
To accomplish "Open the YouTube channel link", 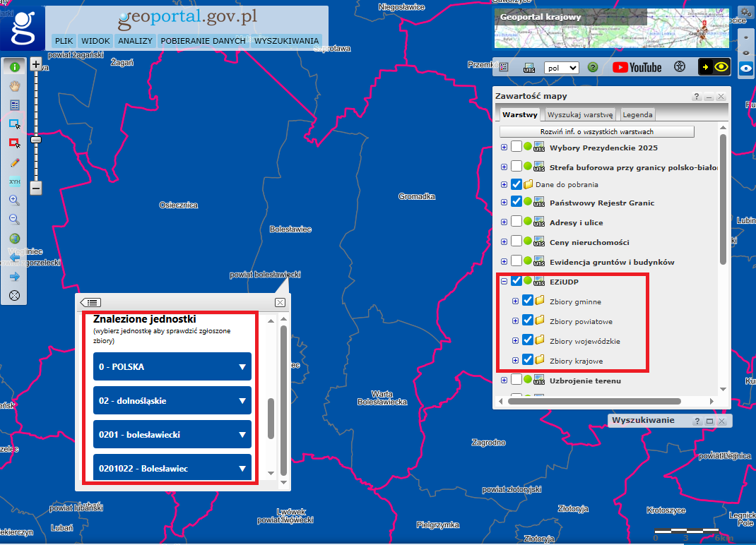I will (x=637, y=68).
